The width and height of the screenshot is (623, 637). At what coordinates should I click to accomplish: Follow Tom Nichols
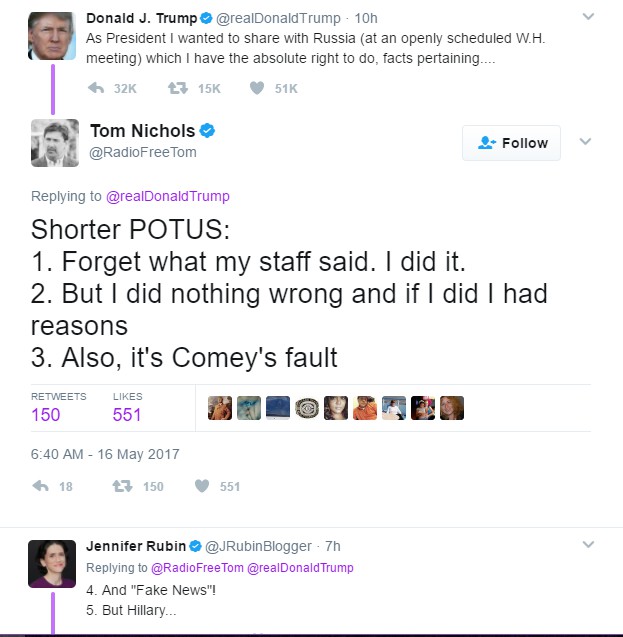[x=511, y=143]
